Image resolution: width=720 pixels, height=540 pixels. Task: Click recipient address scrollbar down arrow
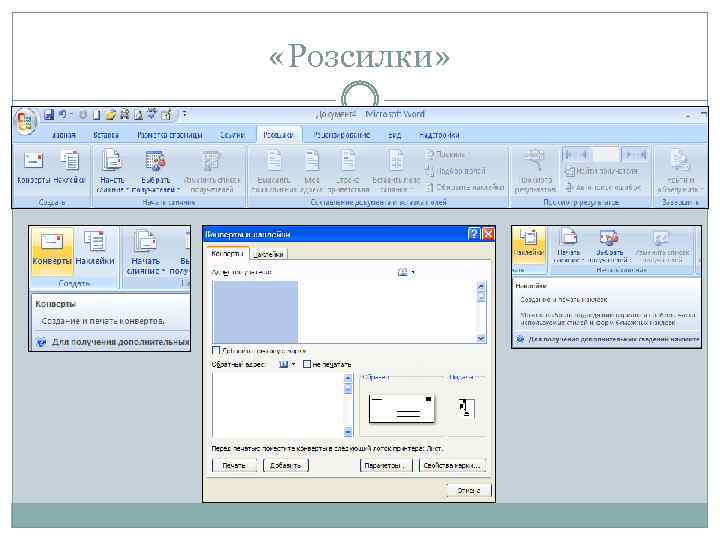click(481, 338)
